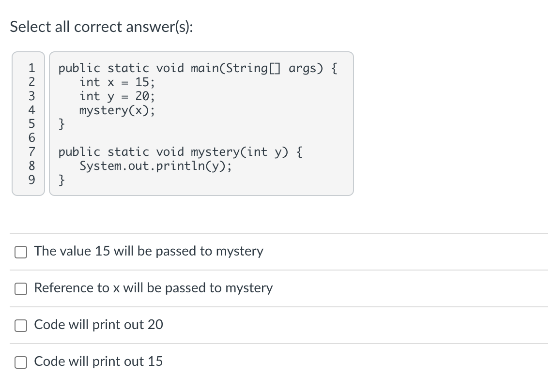Select the answer text 'The value 15 will be passed to mystery'

(148, 251)
